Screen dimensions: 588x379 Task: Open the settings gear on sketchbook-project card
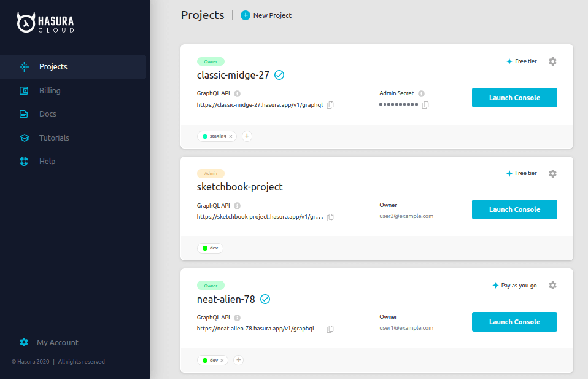(x=552, y=173)
